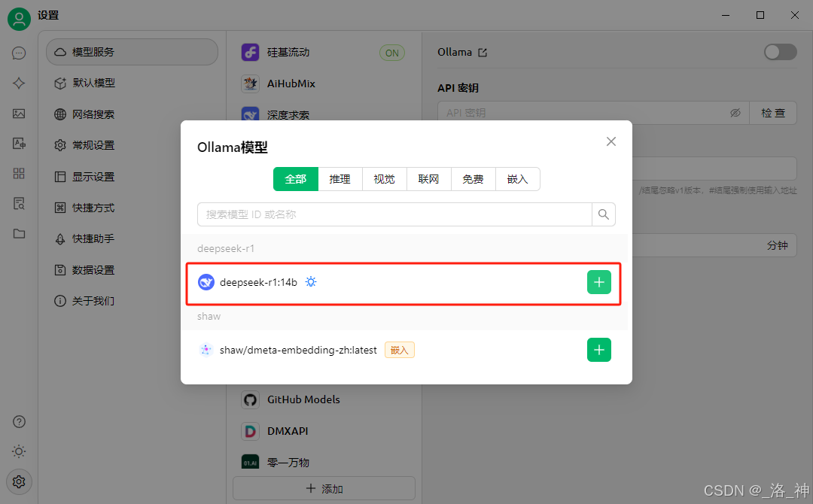Click the ON badge next to 硅基流动
Screen dimensions: 813x504
[x=392, y=53]
